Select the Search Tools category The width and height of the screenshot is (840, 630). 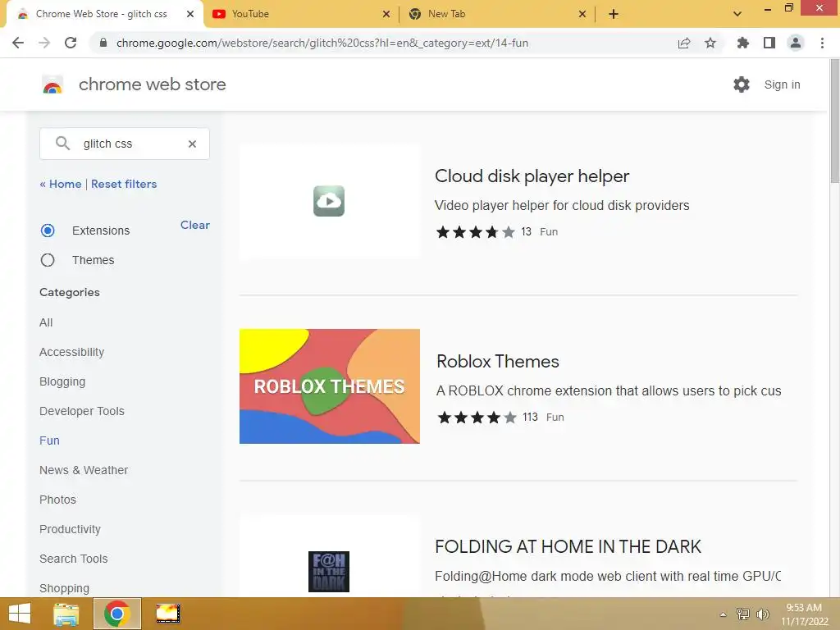pyautogui.click(x=73, y=559)
